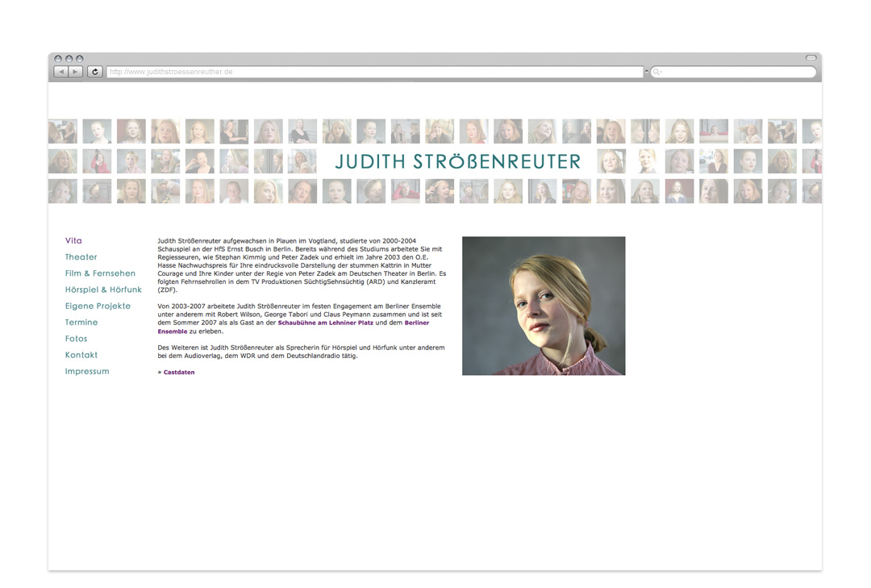Click the browser forward arrow button

(76, 72)
